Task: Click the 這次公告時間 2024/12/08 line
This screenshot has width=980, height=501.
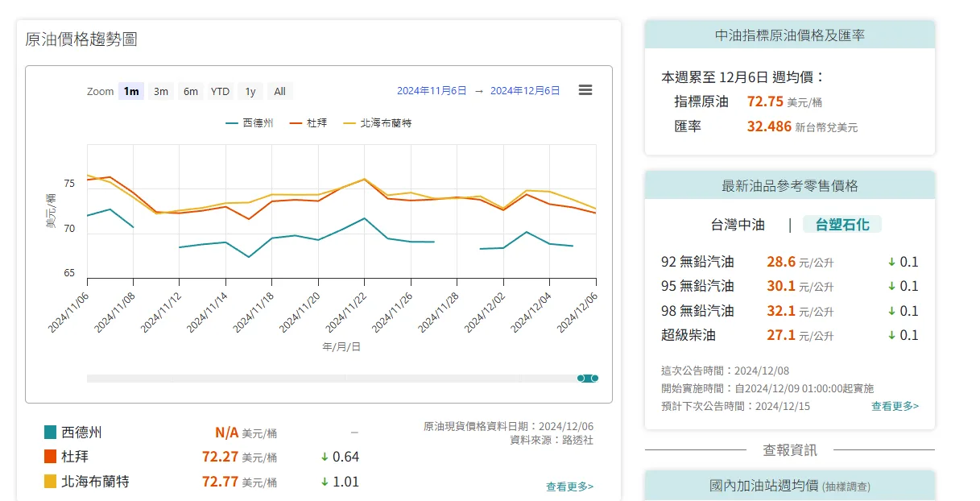Action: pyautogui.click(x=724, y=371)
